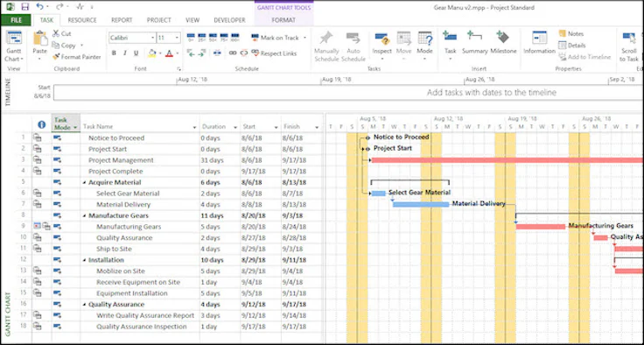644x345 pixels.
Task: Collapse Manufacture Gears summary task
Action: [x=85, y=216]
